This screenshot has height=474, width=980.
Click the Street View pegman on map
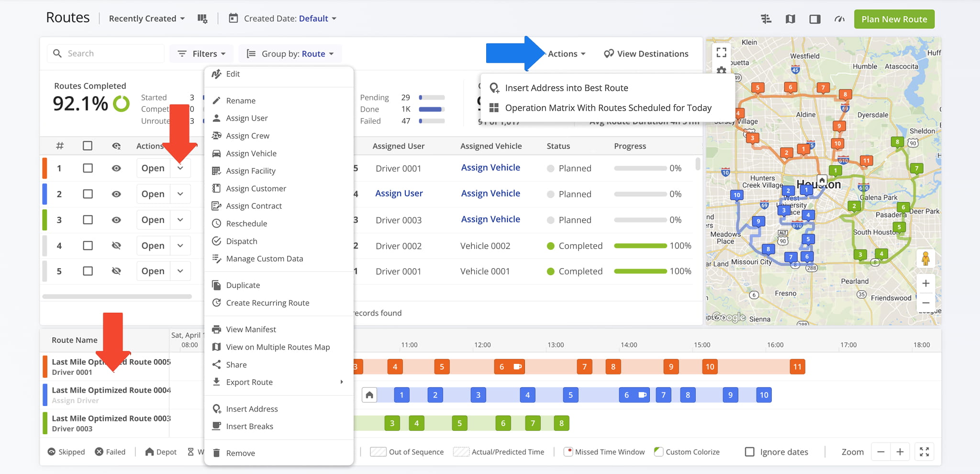[925, 259]
